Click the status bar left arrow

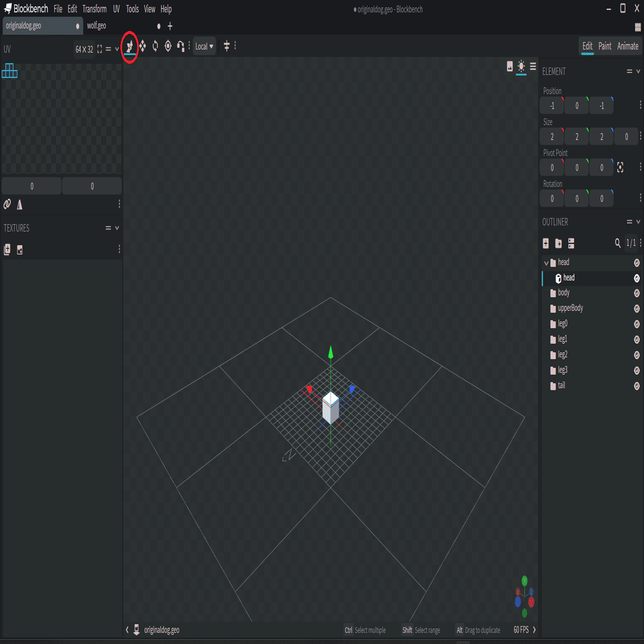coord(127,630)
